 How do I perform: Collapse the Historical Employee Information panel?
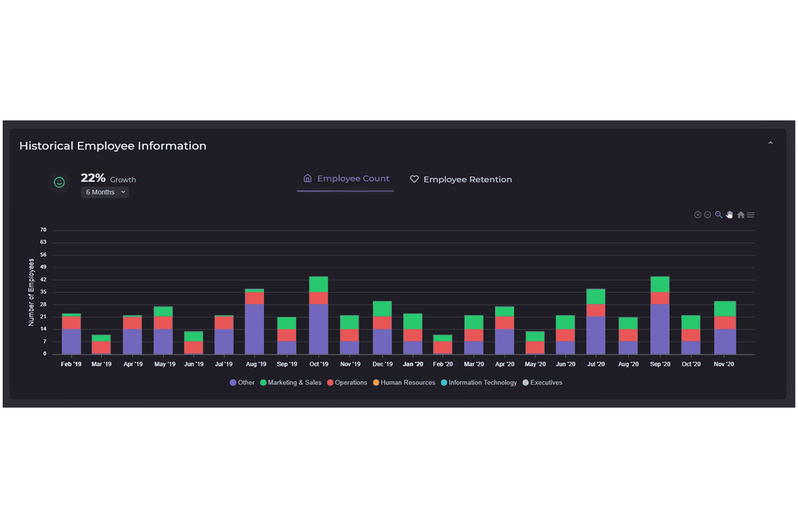coord(771,144)
